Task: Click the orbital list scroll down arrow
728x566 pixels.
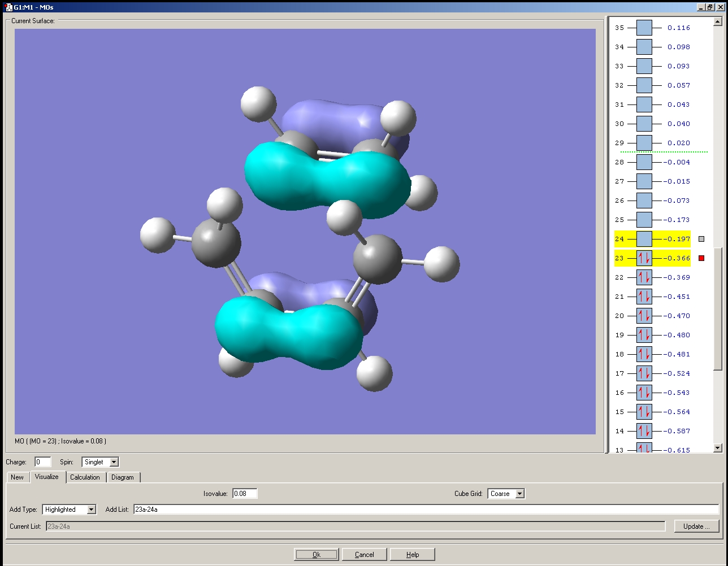Action: (x=718, y=448)
